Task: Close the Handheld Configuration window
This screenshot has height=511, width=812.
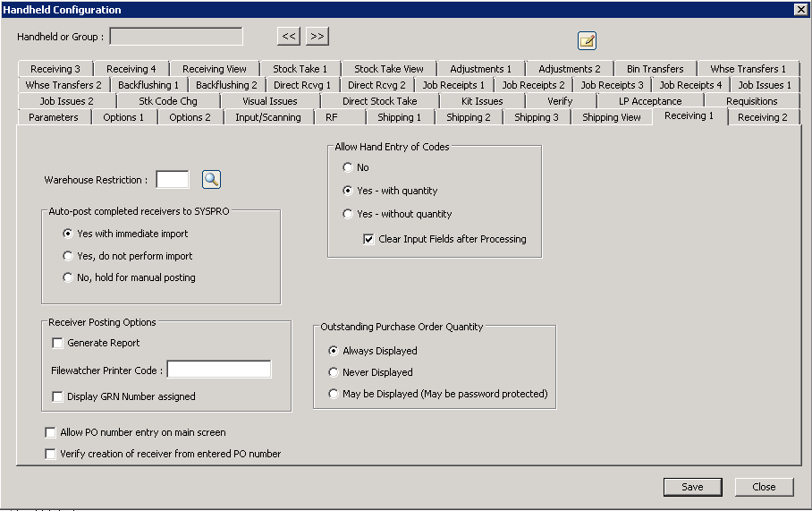Action: [799, 9]
